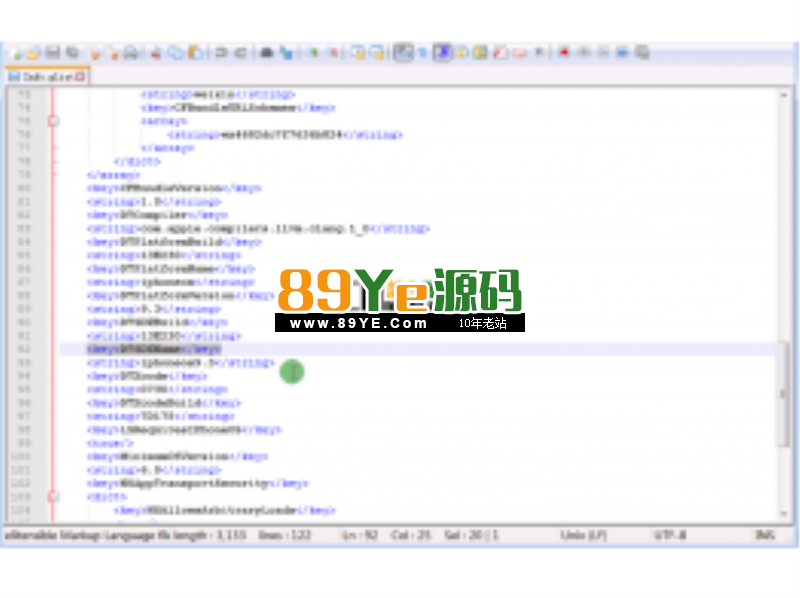Cut the selected text
Image resolution: width=800 pixels, height=598 pixels.
(x=156, y=53)
